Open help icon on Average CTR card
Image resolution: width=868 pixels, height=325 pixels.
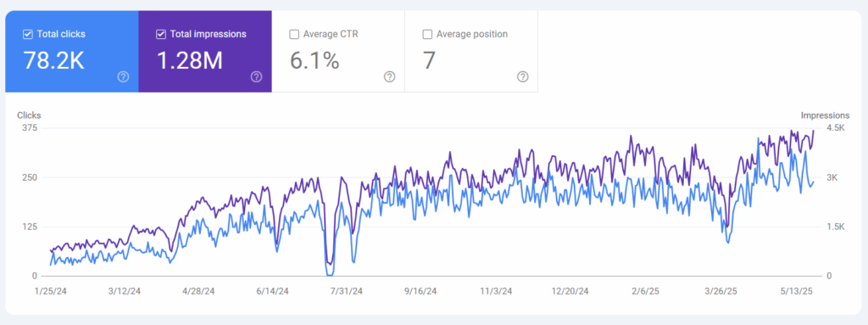click(x=390, y=77)
